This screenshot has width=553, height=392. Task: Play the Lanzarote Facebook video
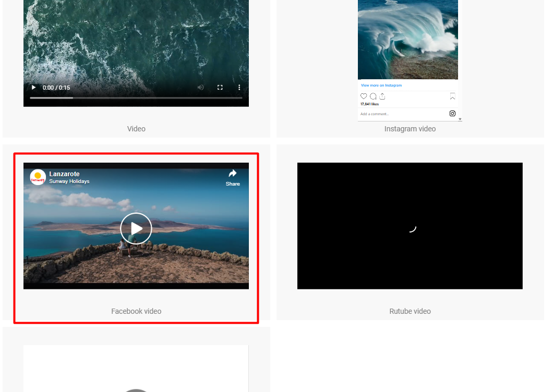click(x=136, y=228)
